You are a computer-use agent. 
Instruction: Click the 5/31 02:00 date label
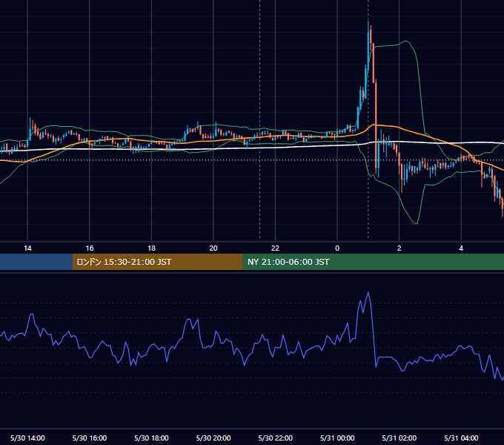click(x=399, y=438)
